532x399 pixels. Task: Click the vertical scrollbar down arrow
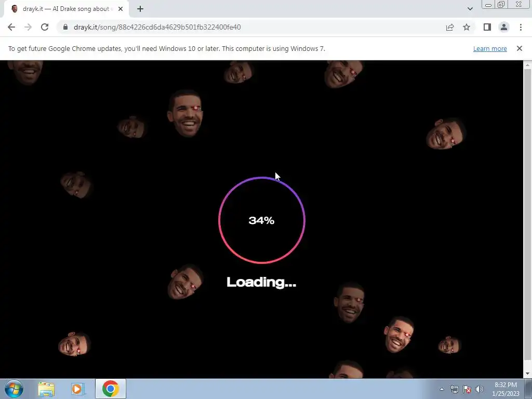point(528,374)
